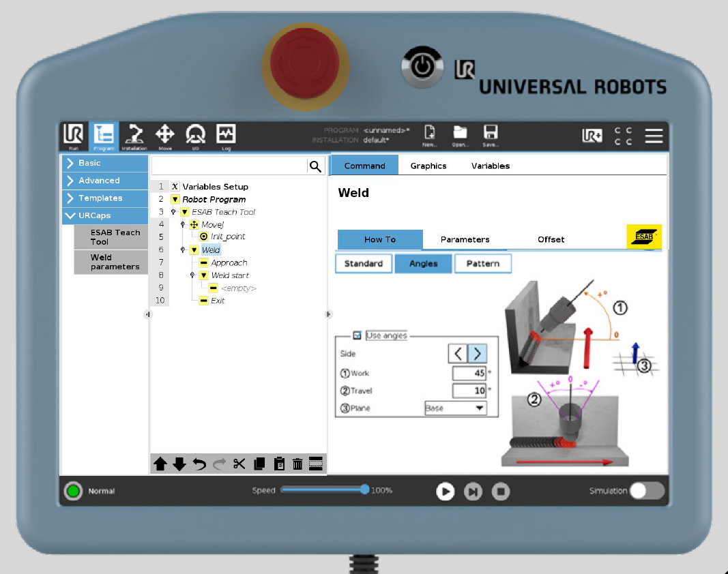Image resolution: width=728 pixels, height=574 pixels.
Task: Select the Variables Setup row
Action: 215,187
